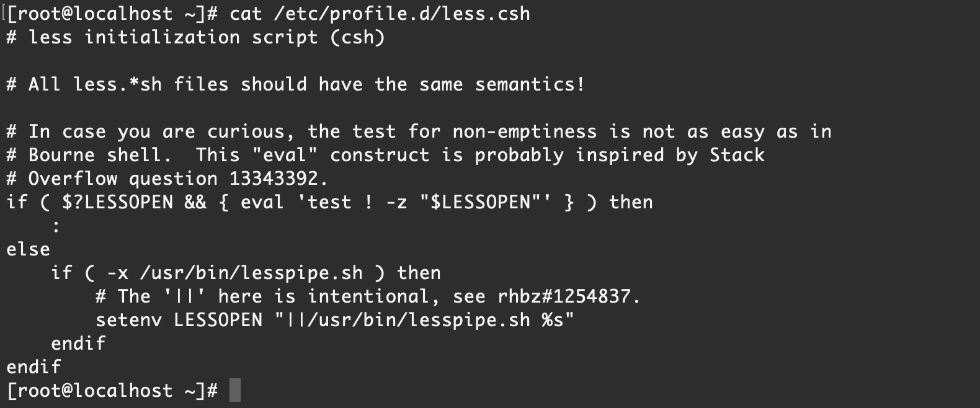Click the word 'semantics!' in the comment
Screen dimensions: 980x408
(x=530, y=84)
